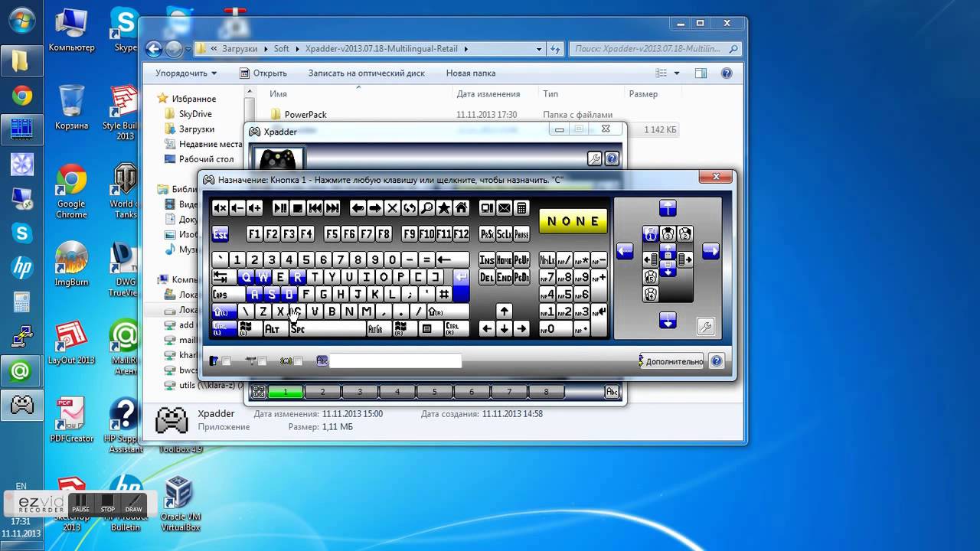This screenshot has height=551, width=980.
Task: Switch to set 8 in Xpadder
Action: tap(546, 392)
